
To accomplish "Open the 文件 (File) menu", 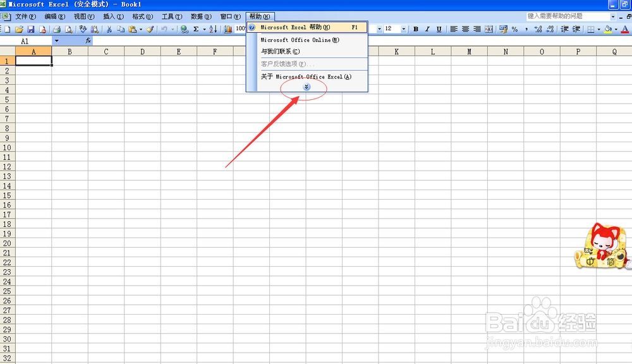I will click(x=26, y=16).
